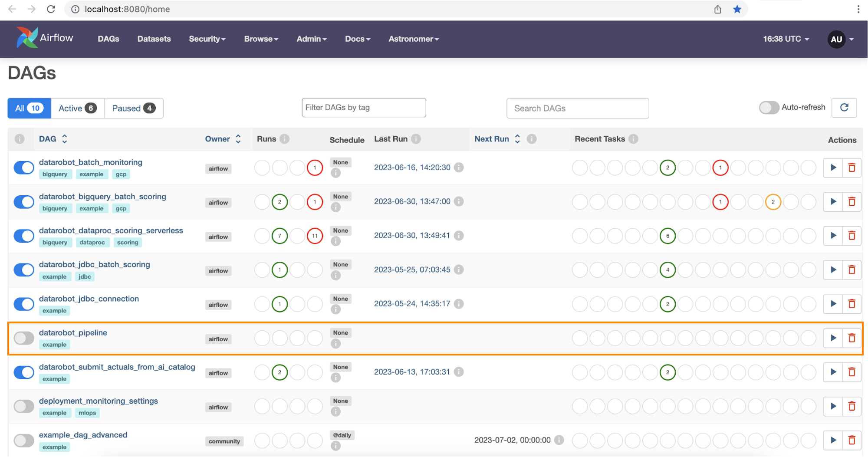Open the 16:38 UTC timezone dropdown
The width and height of the screenshot is (868, 457).
point(786,39)
